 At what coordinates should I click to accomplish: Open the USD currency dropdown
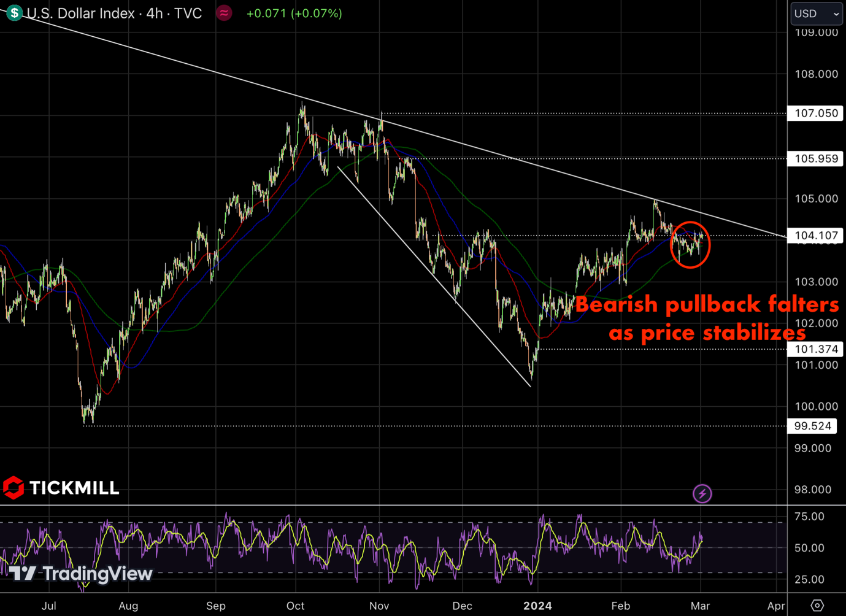point(817,13)
